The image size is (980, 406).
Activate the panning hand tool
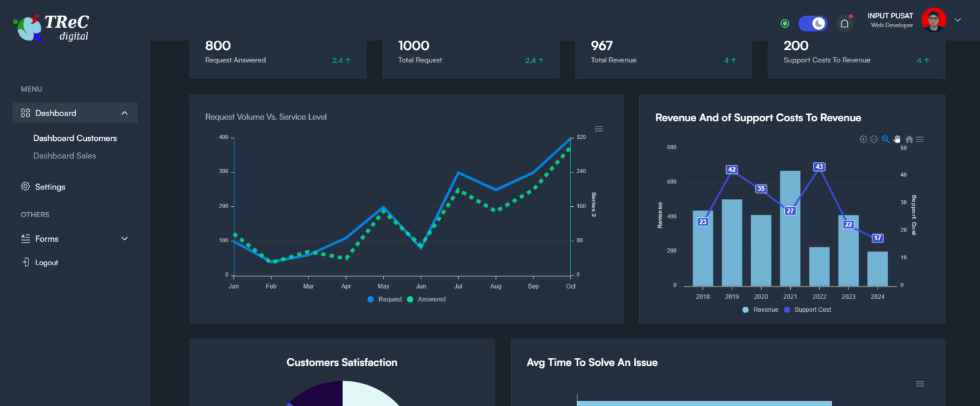coord(896,139)
